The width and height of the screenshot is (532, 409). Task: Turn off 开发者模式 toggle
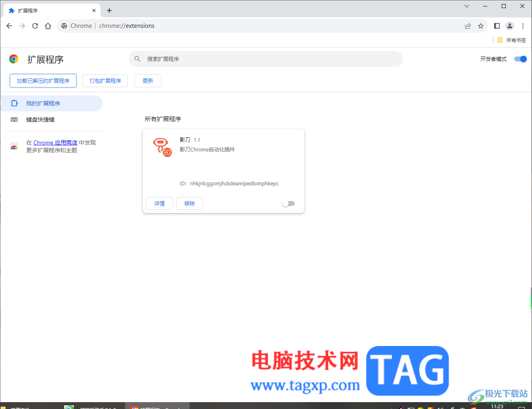click(x=520, y=59)
